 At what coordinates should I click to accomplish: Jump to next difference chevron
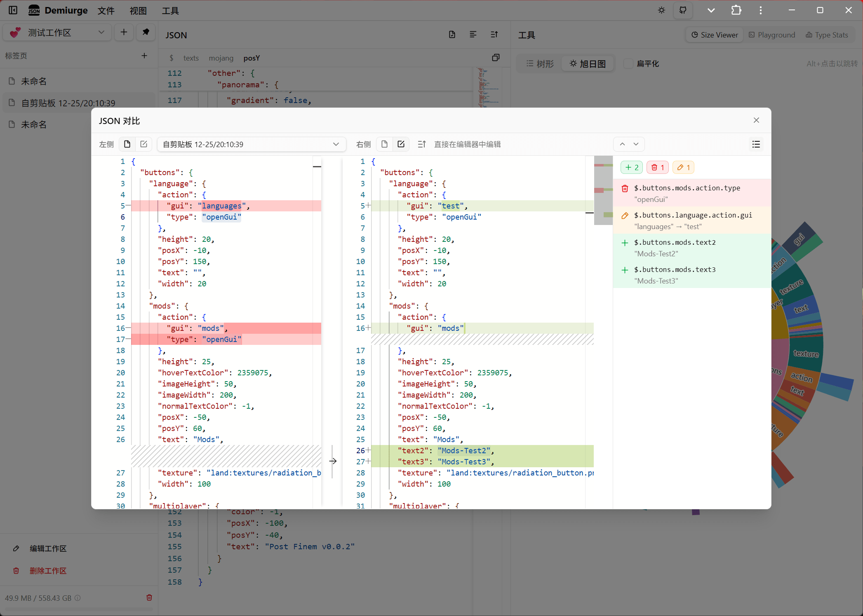click(636, 144)
